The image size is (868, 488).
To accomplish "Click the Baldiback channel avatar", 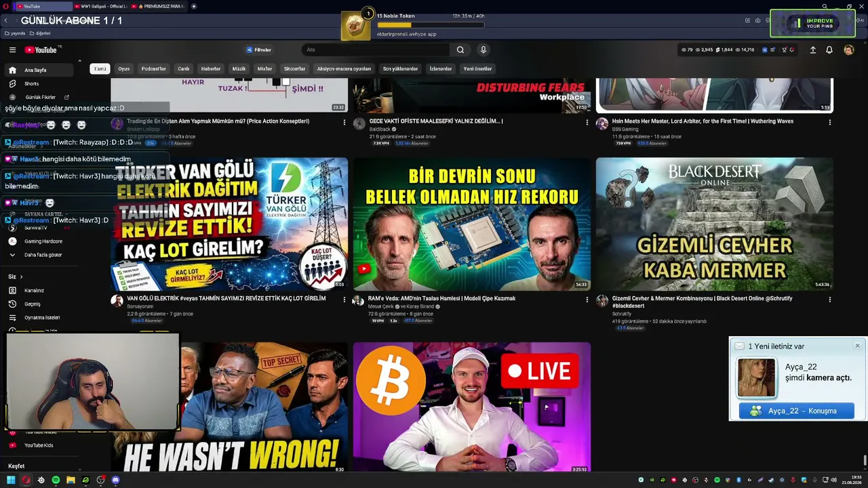I will [x=359, y=124].
